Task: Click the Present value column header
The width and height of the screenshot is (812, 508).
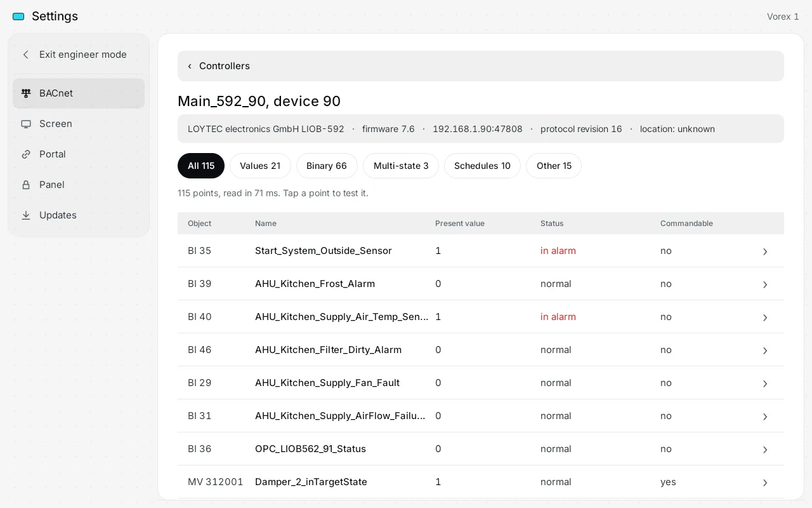Action: (460, 224)
